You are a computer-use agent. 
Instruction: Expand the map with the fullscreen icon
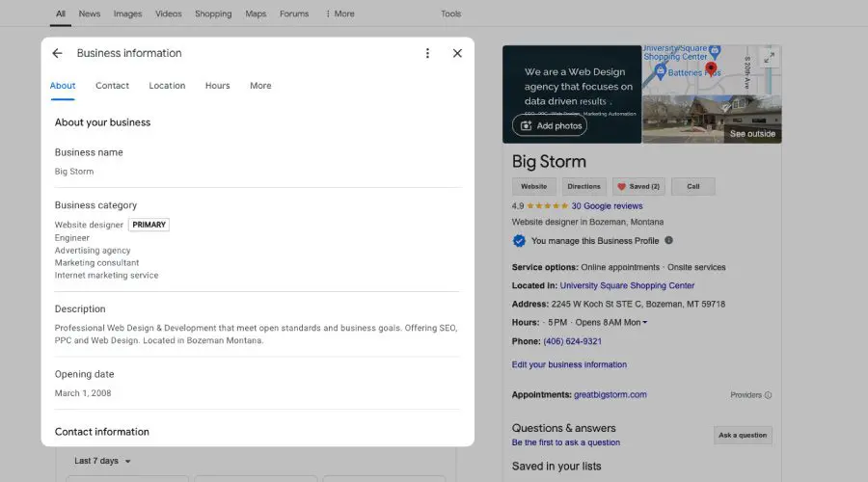pyautogui.click(x=769, y=58)
